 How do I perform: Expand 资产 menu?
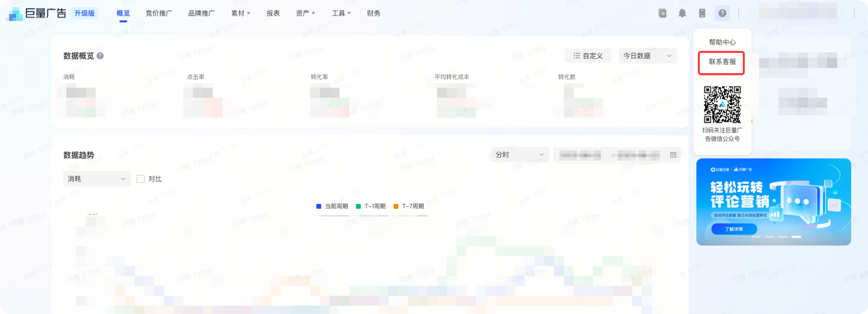pyautogui.click(x=305, y=13)
